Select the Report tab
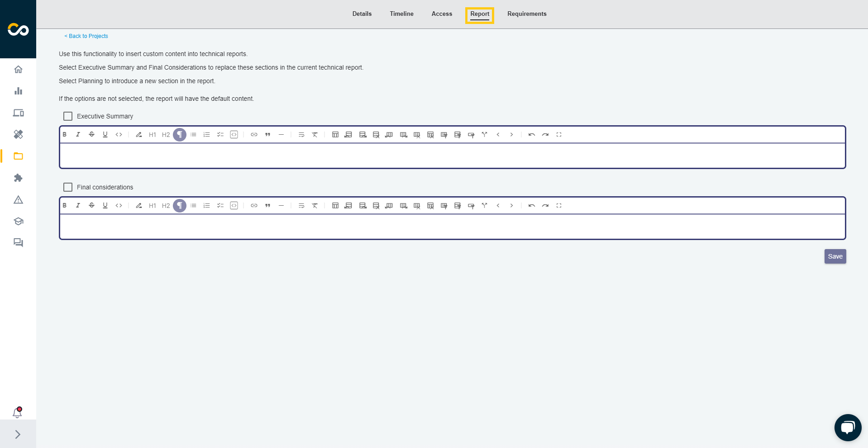The image size is (868, 448). (x=480, y=14)
